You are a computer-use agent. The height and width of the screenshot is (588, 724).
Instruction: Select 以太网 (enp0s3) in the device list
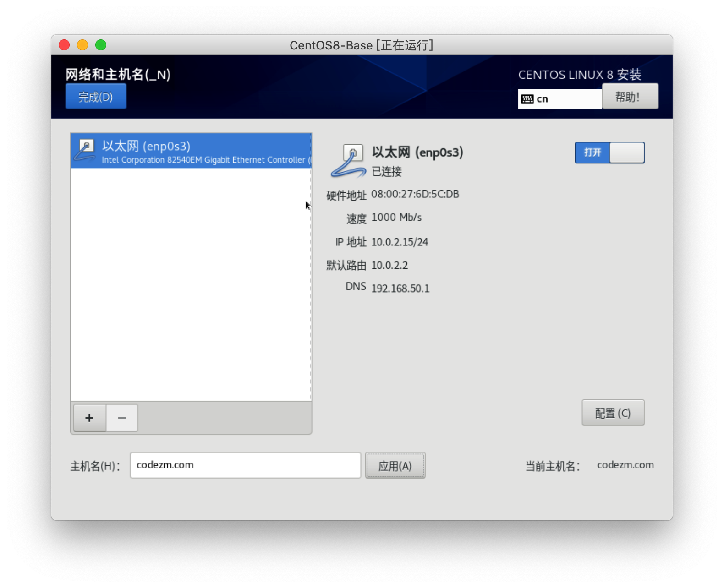[x=191, y=151]
